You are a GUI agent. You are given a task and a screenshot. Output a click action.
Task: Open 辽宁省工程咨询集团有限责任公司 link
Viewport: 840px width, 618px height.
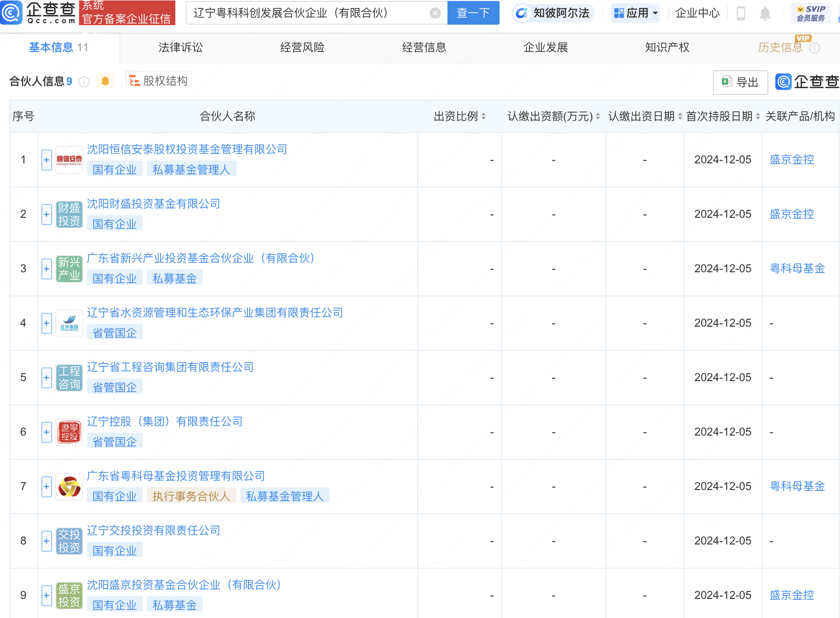(170, 367)
